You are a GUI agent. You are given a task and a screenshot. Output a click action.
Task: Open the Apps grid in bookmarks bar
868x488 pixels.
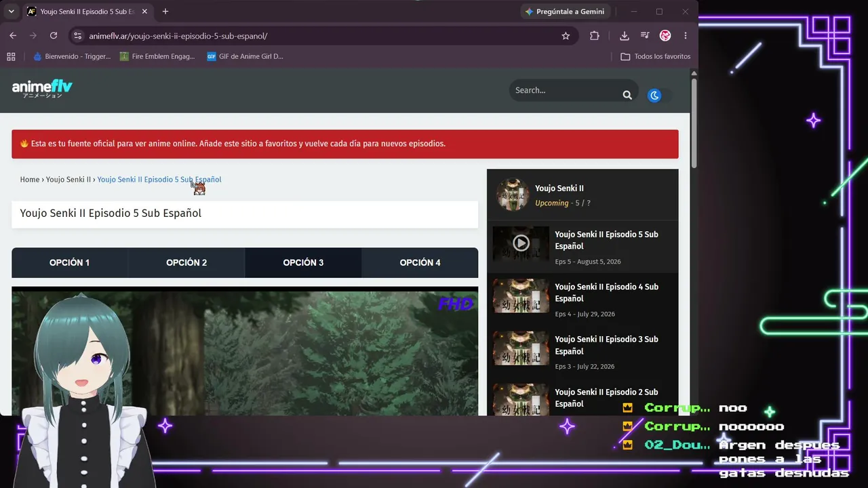(x=11, y=56)
